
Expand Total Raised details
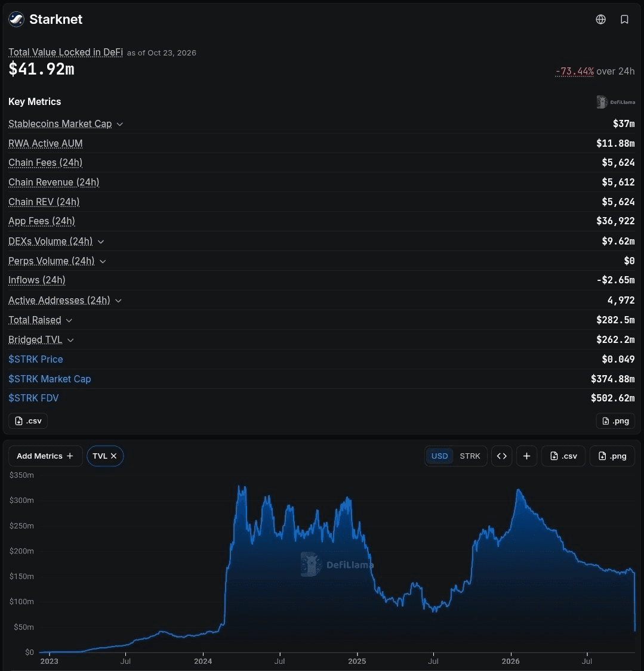pyautogui.click(x=69, y=320)
